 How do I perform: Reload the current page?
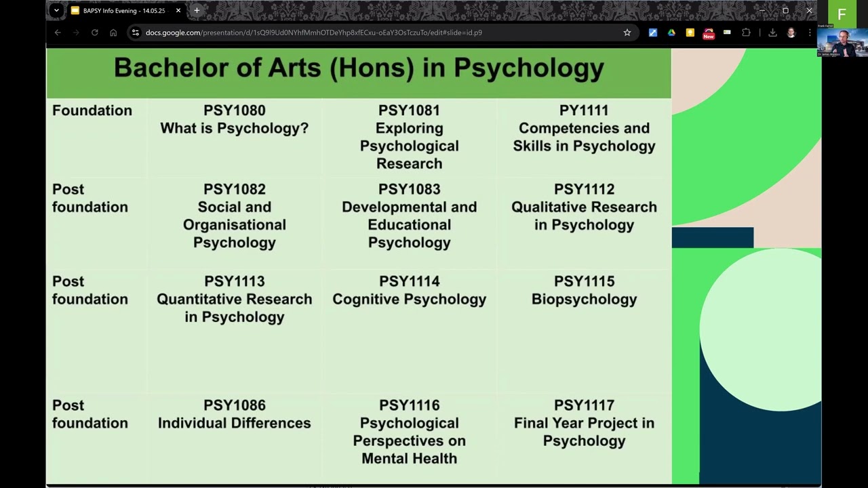[95, 33]
